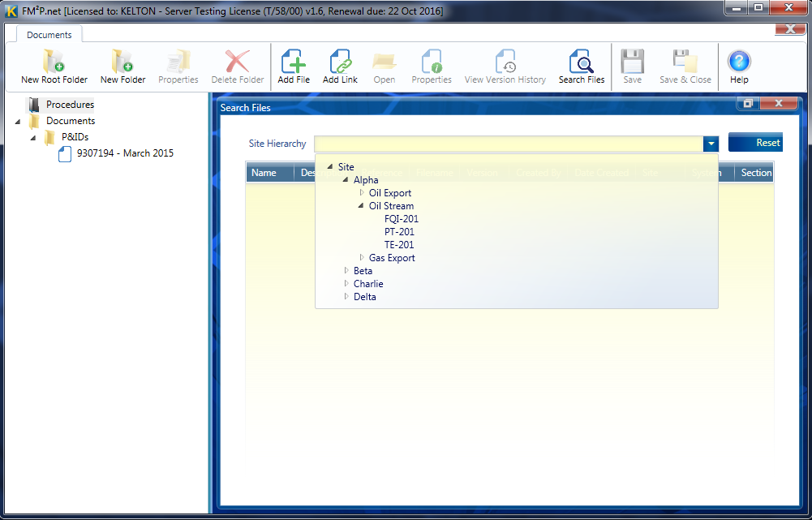Collapse the Alpha node arrow
812x520 pixels.
346,180
